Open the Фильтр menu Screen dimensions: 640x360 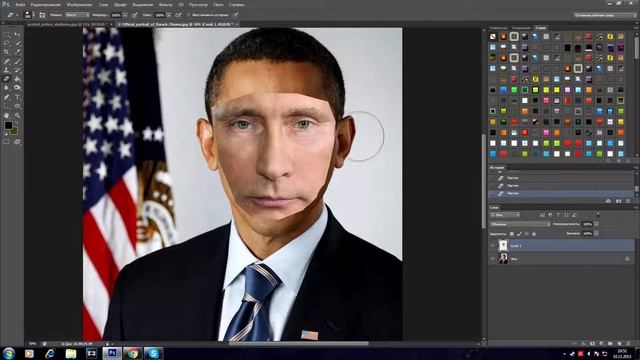pyautogui.click(x=165, y=4)
